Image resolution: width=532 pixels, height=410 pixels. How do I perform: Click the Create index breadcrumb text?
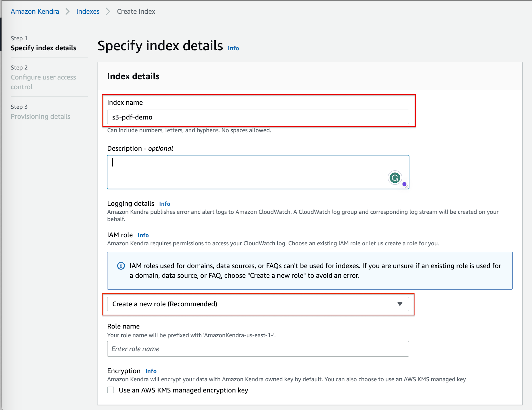pyautogui.click(x=136, y=11)
